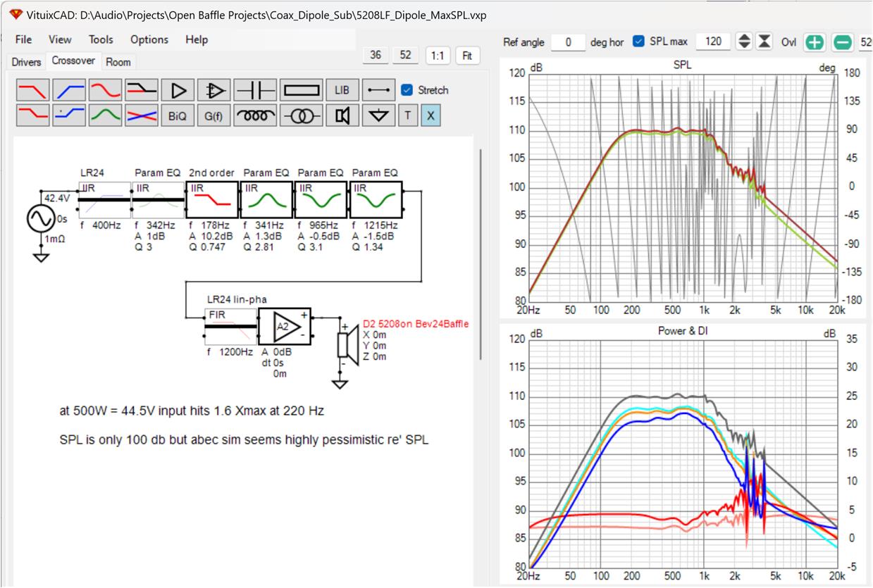Select the 2nd order 178Hz shelf block
The height and width of the screenshot is (588, 873).
(x=212, y=199)
